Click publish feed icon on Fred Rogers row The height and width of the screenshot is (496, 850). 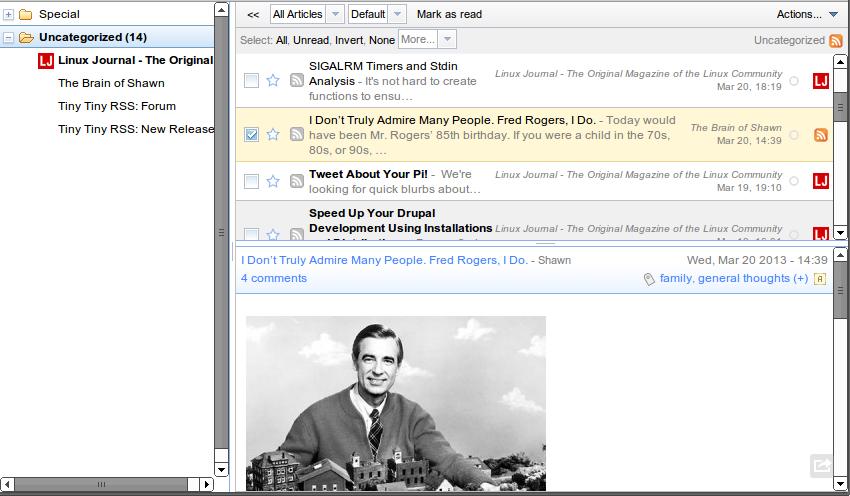296,134
